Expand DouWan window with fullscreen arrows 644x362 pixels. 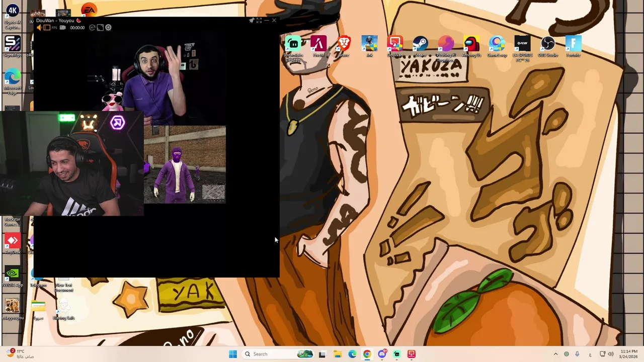[x=259, y=21]
